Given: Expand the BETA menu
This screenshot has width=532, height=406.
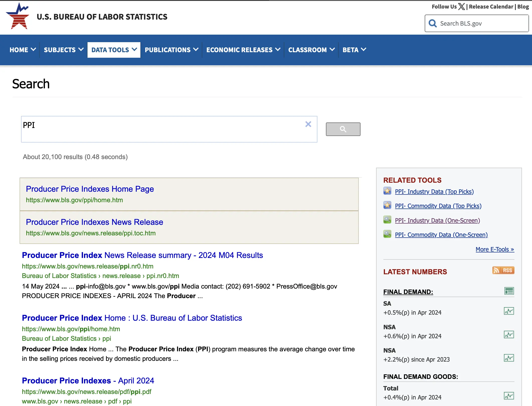Looking at the screenshot, I should (x=354, y=50).
